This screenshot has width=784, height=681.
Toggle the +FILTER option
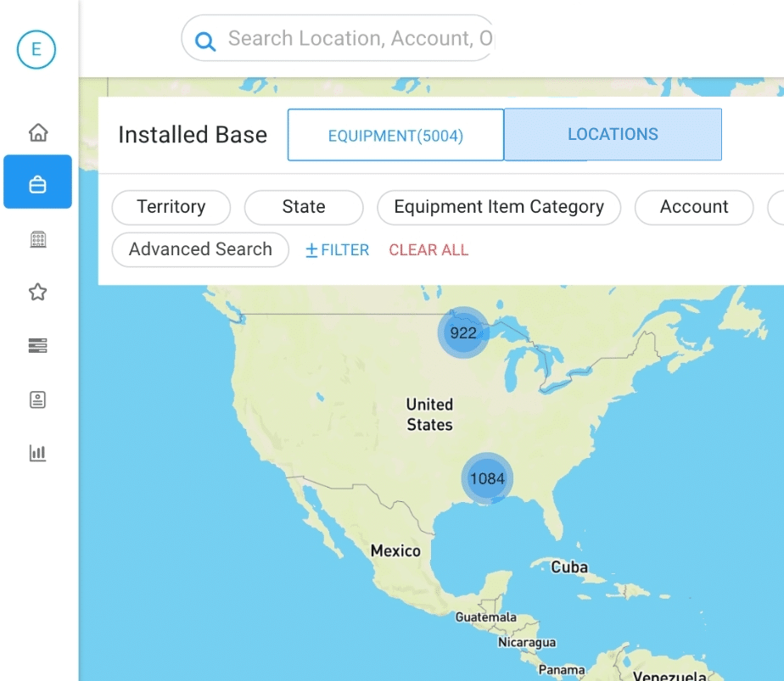coord(336,249)
